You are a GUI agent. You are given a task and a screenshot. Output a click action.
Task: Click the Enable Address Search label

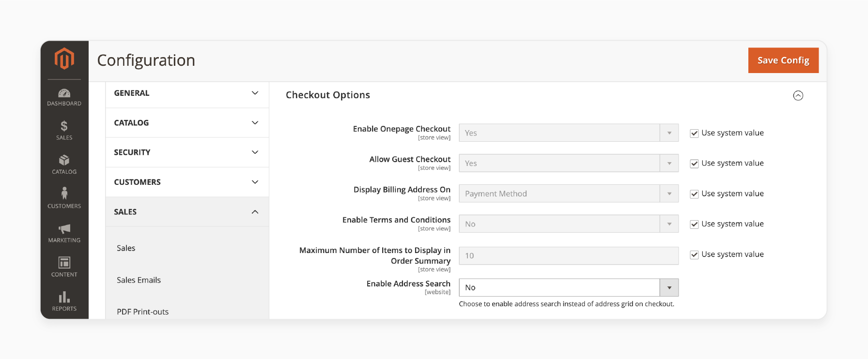coord(408,284)
